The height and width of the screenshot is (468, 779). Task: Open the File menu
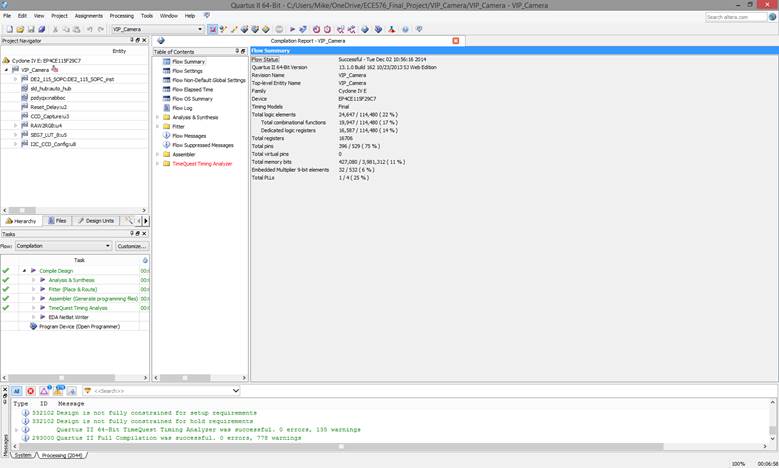tap(7, 16)
